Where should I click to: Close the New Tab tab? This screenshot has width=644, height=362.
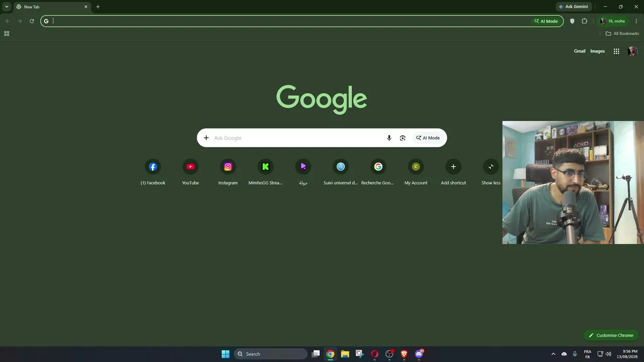point(86,7)
